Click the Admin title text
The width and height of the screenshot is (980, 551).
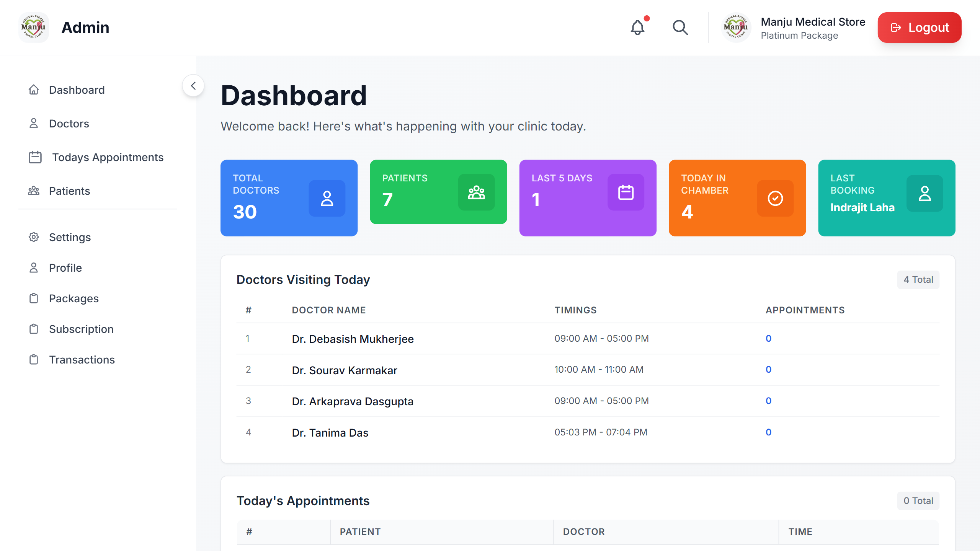[85, 28]
